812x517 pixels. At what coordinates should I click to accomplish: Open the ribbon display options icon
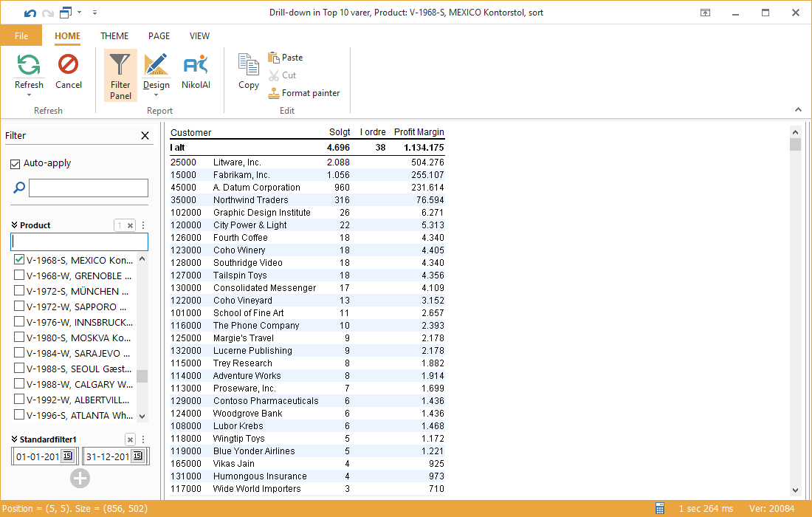(x=705, y=13)
